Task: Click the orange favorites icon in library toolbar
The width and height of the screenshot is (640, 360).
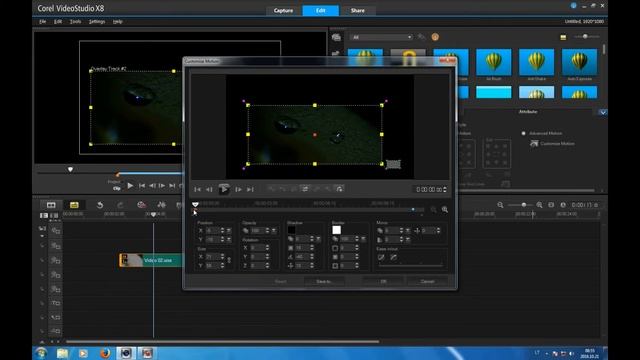Action: pyautogui.click(x=435, y=37)
